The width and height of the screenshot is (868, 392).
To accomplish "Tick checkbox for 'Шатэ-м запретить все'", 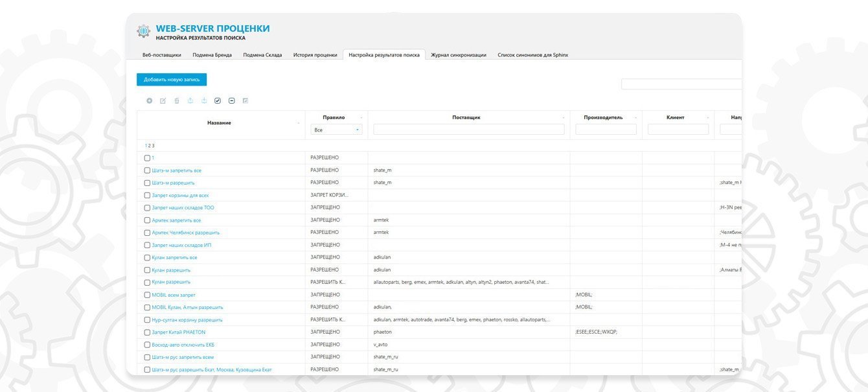I will pyautogui.click(x=147, y=170).
